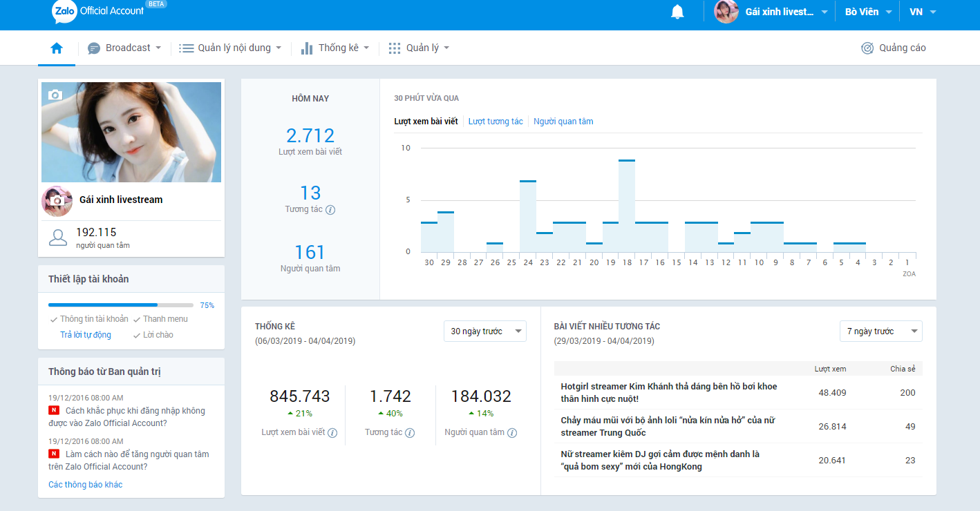Click the account setup progress bar
The height and width of the screenshot is (511, 980).
121,305
